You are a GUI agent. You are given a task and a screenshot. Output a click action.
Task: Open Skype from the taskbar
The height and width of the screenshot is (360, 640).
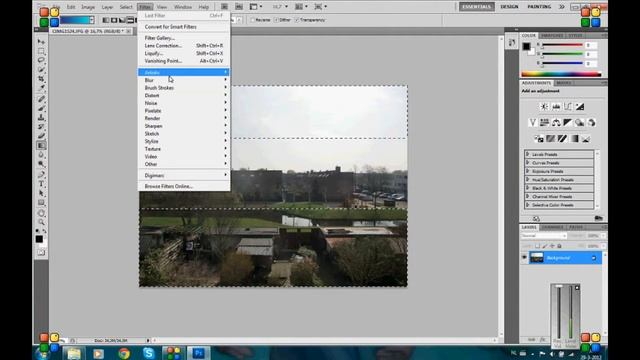(x=149, y=353)
